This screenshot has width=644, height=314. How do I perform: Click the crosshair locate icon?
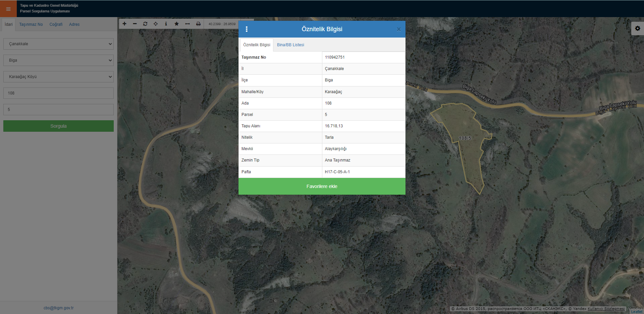pyautogui.click(x=156, y=24)
